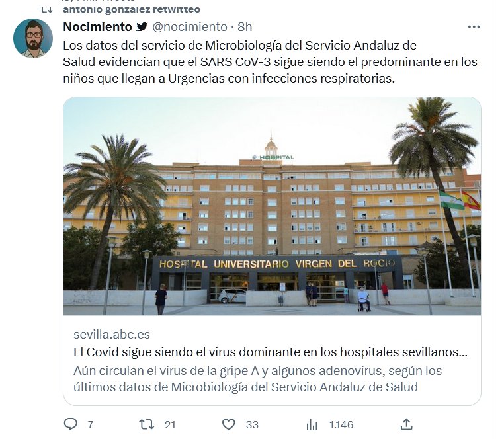504x439 pixels.
Task: Open the Nocimiento display name link
Action: click(x=97, y=27)
